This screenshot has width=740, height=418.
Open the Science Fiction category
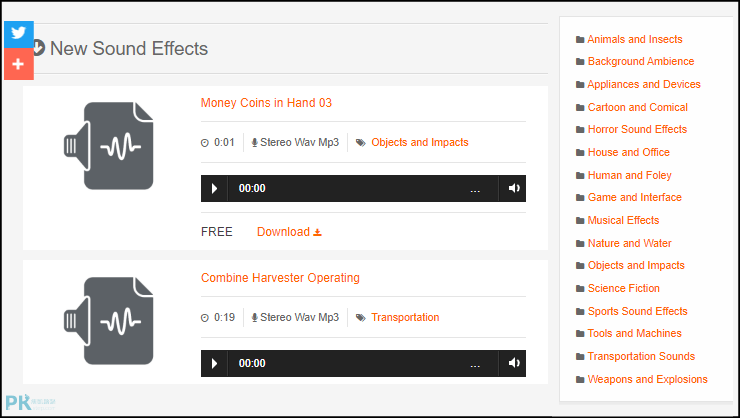[623, 288]
